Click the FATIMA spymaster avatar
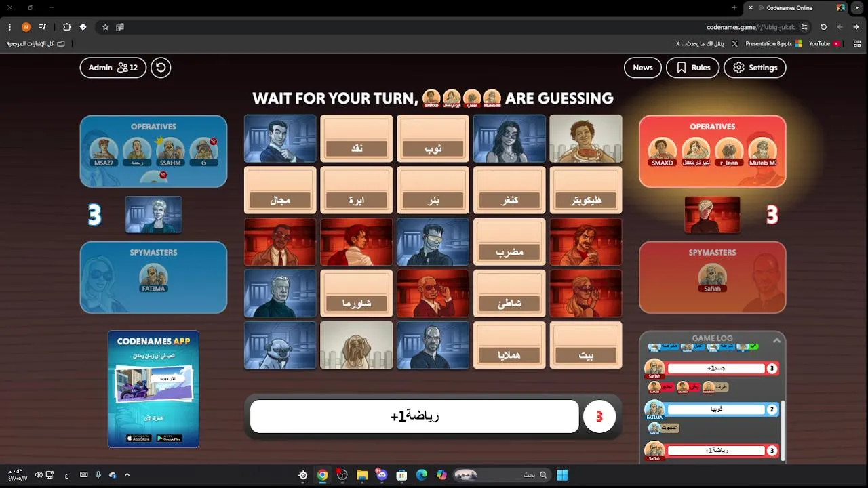The image size is (868, 488). (153, 278)
